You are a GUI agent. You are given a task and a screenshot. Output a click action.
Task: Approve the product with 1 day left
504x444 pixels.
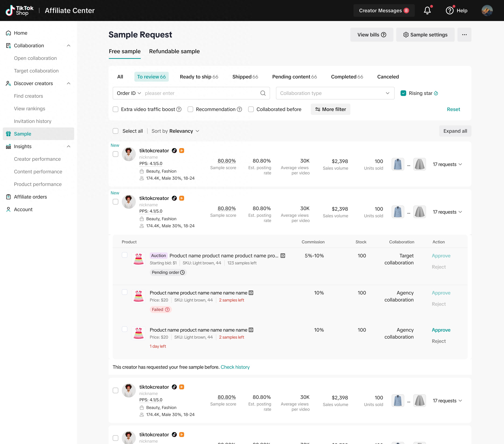(x=441, y=330)
